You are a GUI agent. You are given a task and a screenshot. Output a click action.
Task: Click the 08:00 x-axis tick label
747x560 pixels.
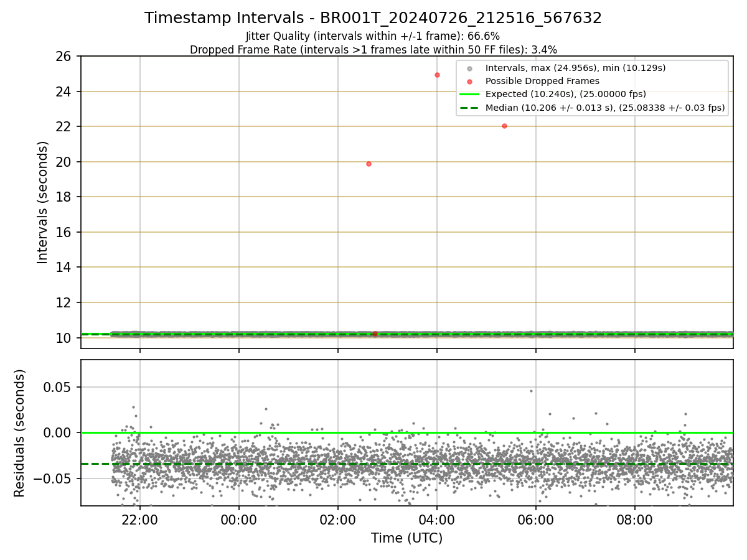635,519
